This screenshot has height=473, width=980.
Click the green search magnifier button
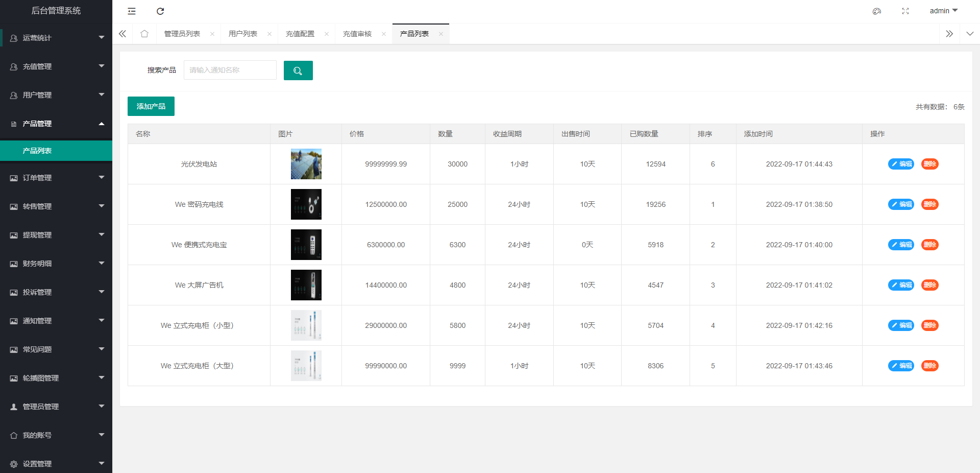tap(298, 70)
